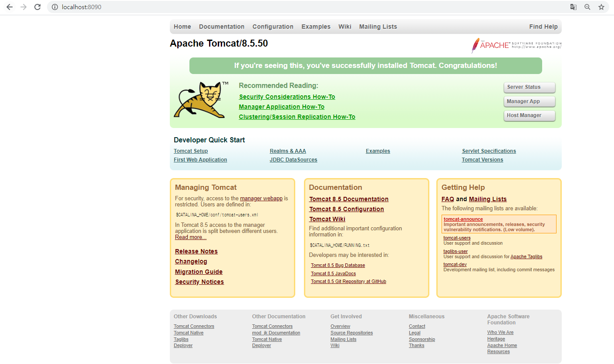The image size is (614, 364).
Task: Visit Apache Home footer link
Action: point(502,346)
